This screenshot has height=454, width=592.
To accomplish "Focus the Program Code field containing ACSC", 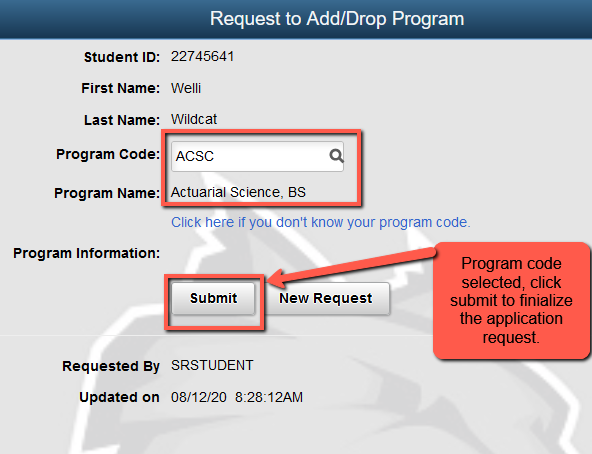I will tap(257, 156).
